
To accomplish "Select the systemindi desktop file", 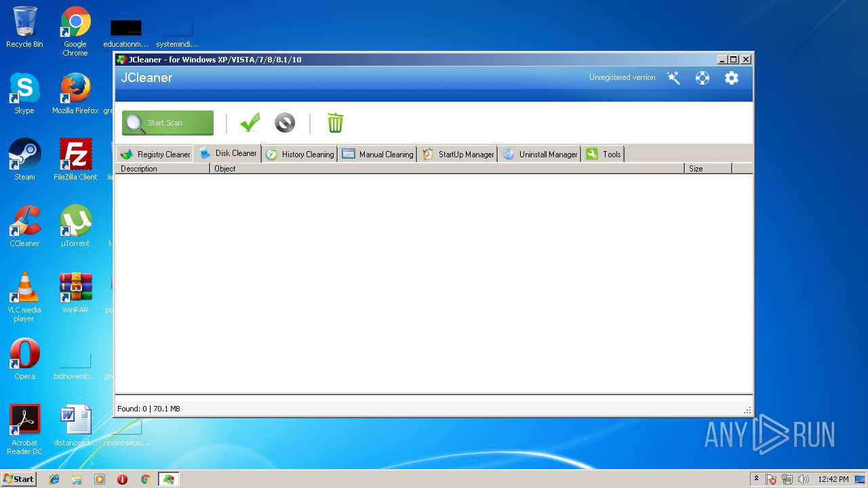I will coord(177,34).
